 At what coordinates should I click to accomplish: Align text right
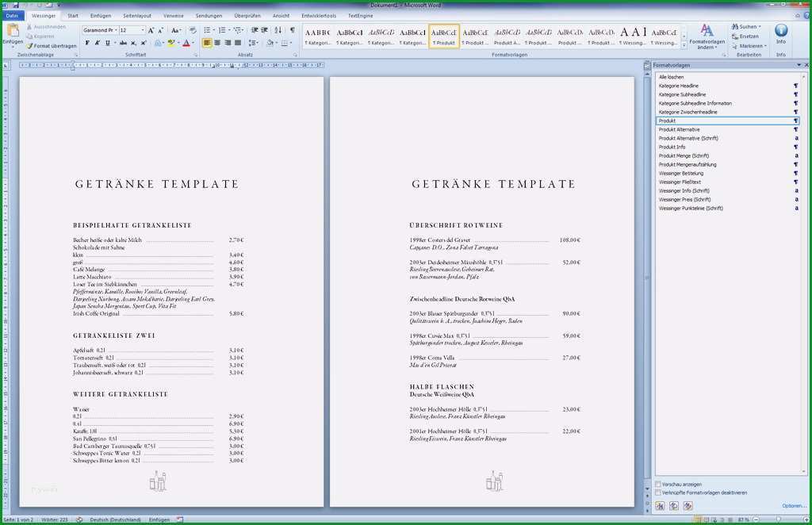(228, 43)
